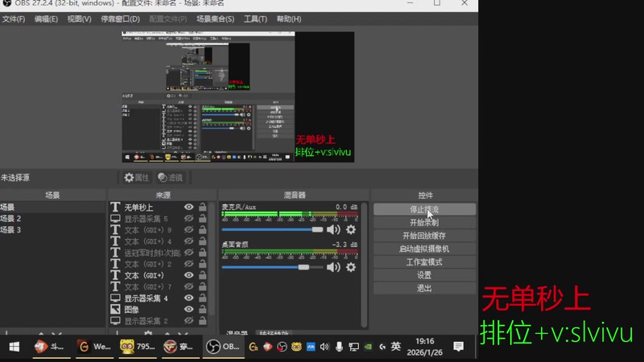Open the 编辑(E) menu
The width and height of the screenshot is (644, 362).
pos(46,19)
